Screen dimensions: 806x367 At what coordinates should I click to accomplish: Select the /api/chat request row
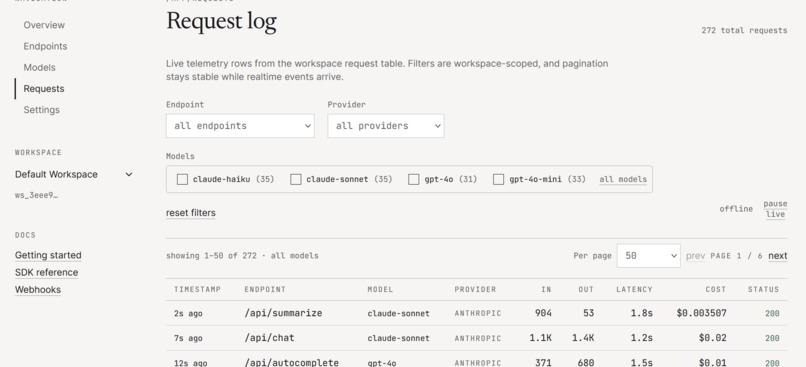point(477,338)
